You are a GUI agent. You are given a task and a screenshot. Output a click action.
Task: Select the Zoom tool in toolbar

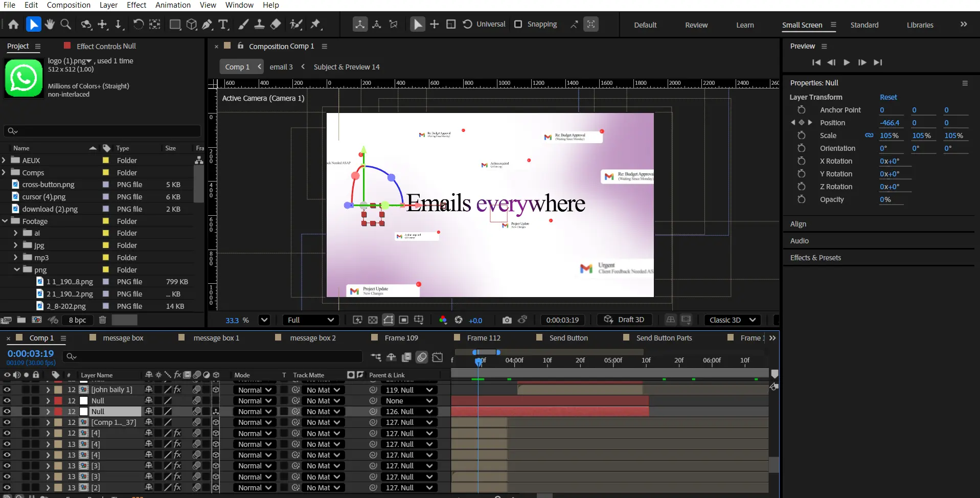(x=66, y=24)
